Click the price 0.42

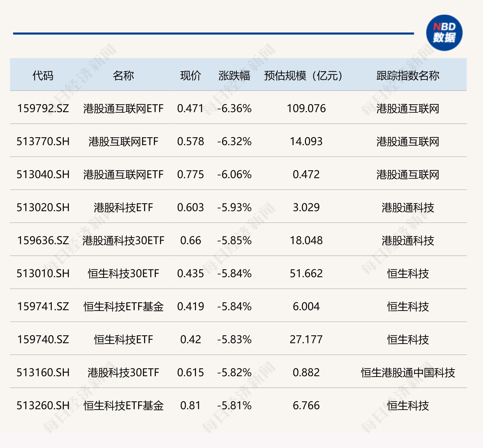pos(190,340)
